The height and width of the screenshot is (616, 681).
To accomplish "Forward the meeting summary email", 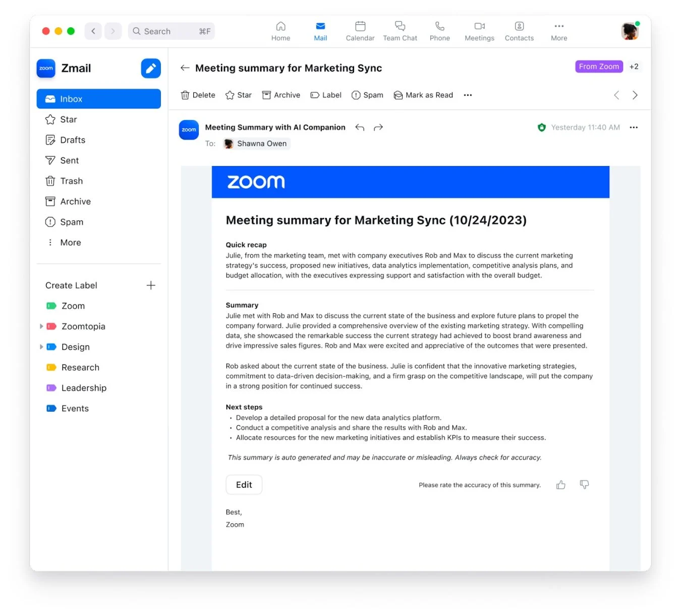I will pos(378,127).
